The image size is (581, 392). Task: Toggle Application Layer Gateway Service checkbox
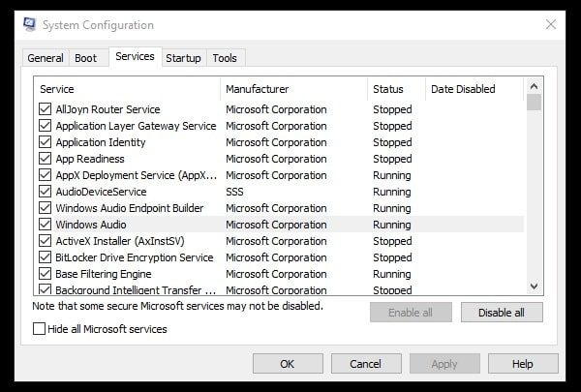point(45,126)
